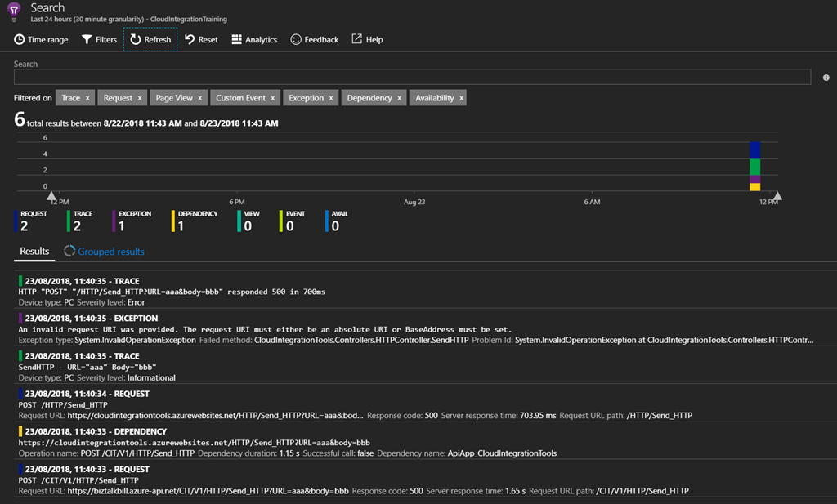Toggle the EXCEPTION legend count

click(132, 221)
